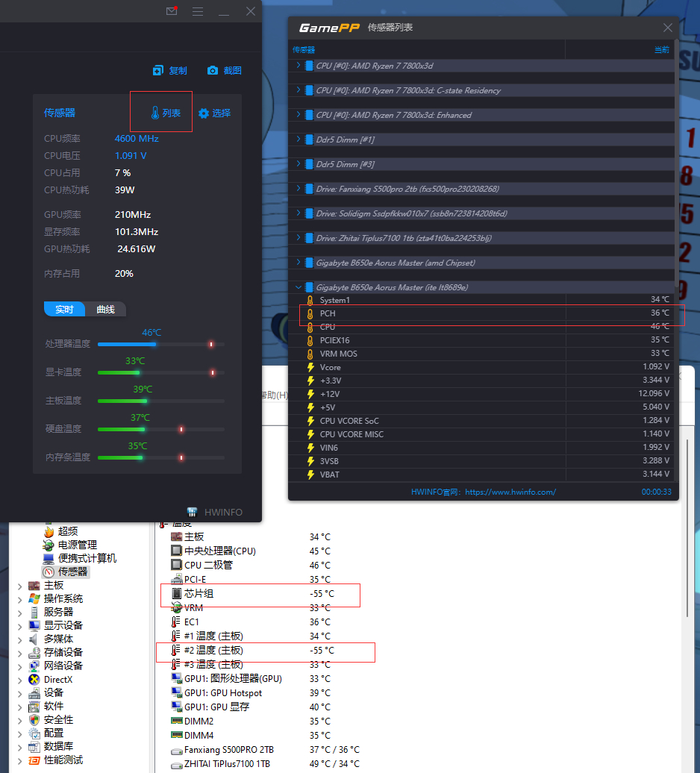700x773 pixels.
Task: Switch to 实时 realtime view
Action: (x=64, y=309)
